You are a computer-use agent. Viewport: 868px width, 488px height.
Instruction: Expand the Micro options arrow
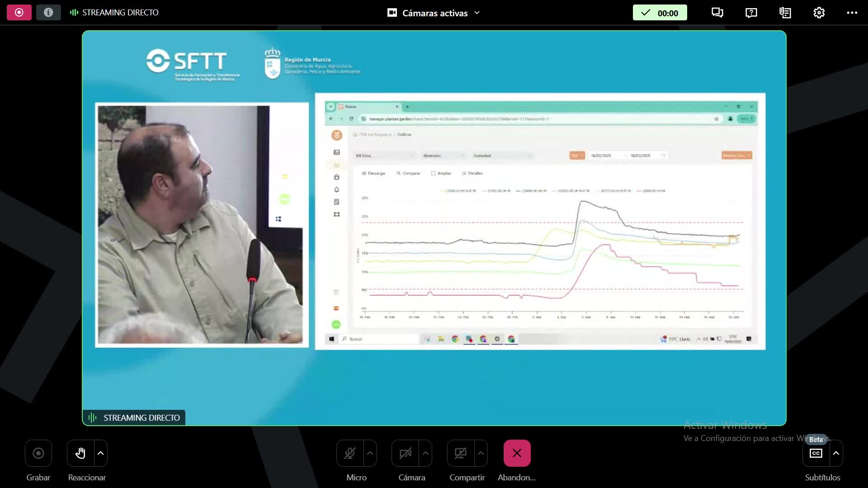pyautogui.click(x=370, y=453)
